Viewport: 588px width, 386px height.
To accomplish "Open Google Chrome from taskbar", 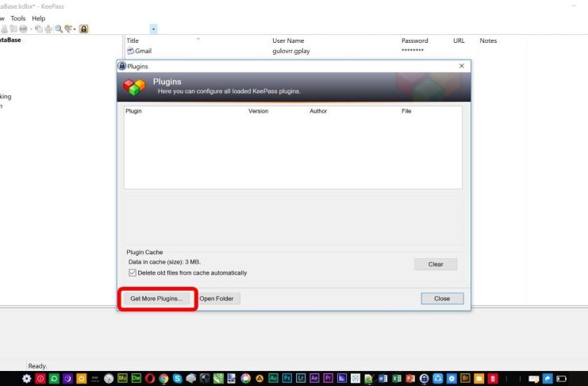I will tap(163, 379).
